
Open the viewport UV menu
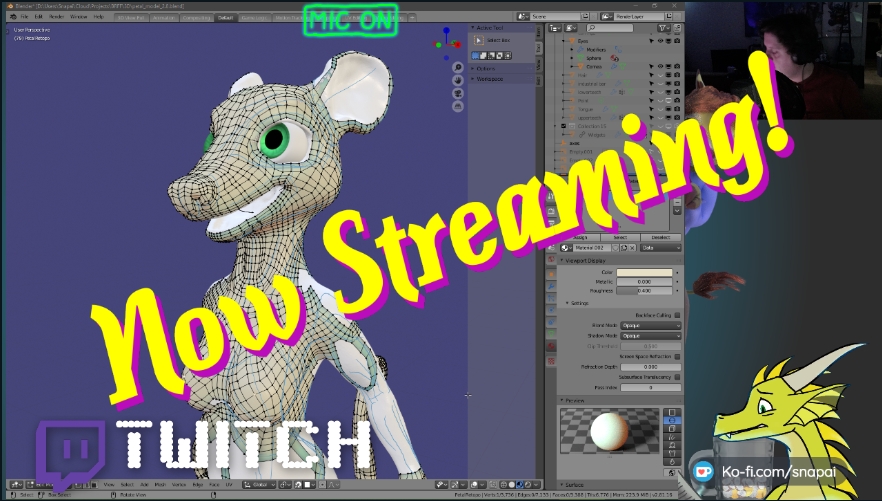(228, 485)
